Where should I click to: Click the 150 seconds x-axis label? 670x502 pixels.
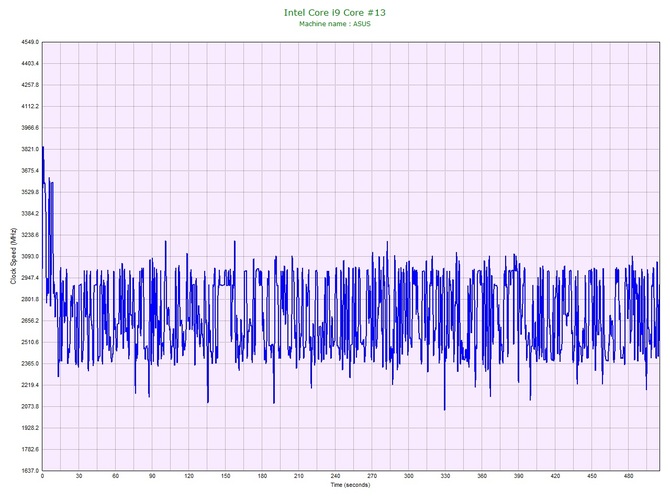tap(226, 476)
